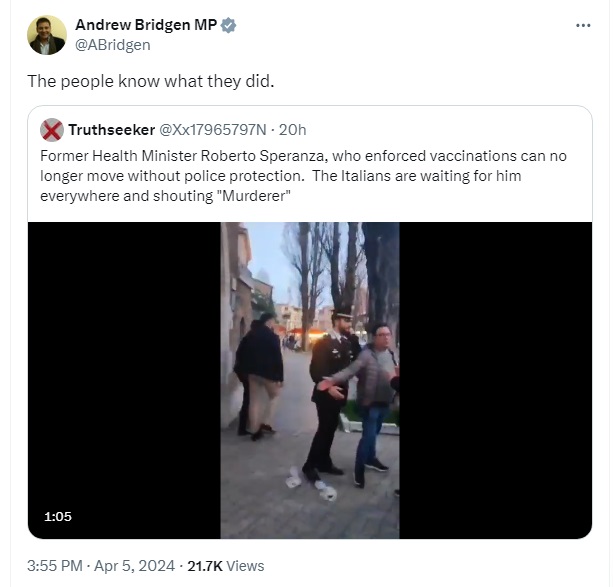The width and height of the screenshot is (613, 587).
Task: Click the blue verified badge icon
Action: tap(228, 25)
